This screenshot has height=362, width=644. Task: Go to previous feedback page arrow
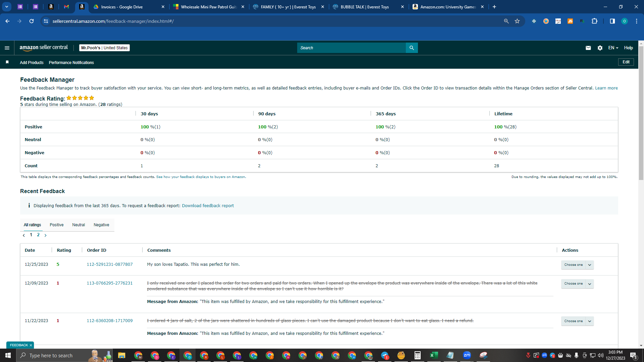24,235
